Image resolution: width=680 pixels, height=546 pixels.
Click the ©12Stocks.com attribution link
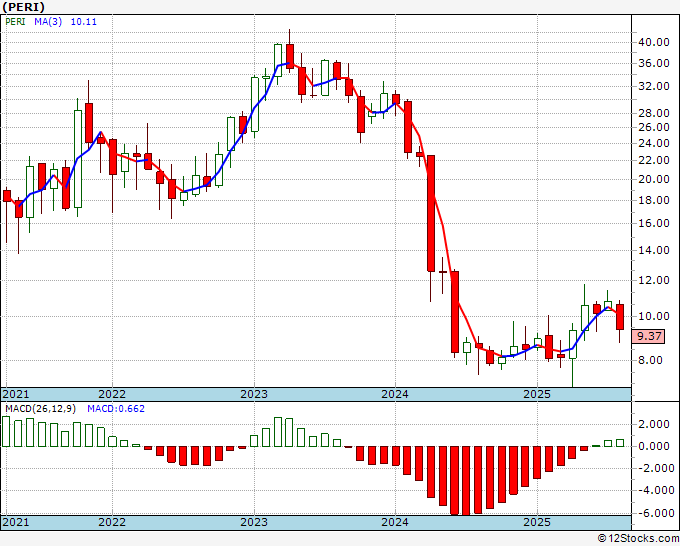(x=638, y=539)
